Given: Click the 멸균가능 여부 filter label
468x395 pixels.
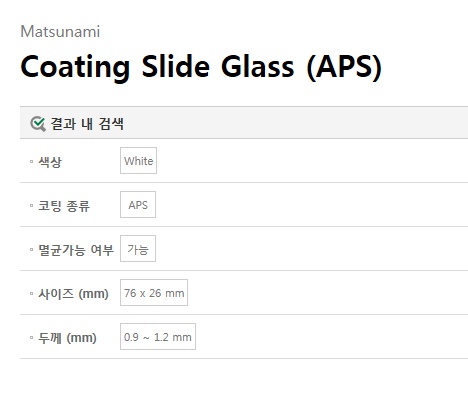Looking at the screenshot, I should coord(76,250).
